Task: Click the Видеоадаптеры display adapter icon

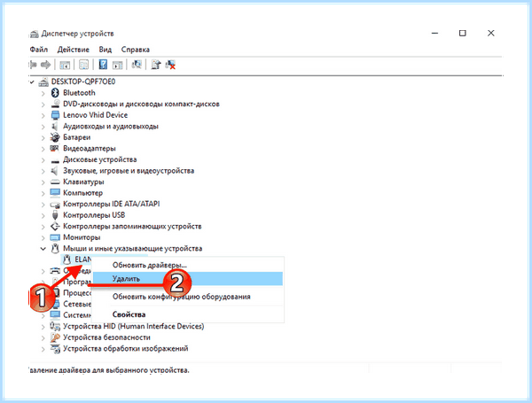Action: click(55, 148)
